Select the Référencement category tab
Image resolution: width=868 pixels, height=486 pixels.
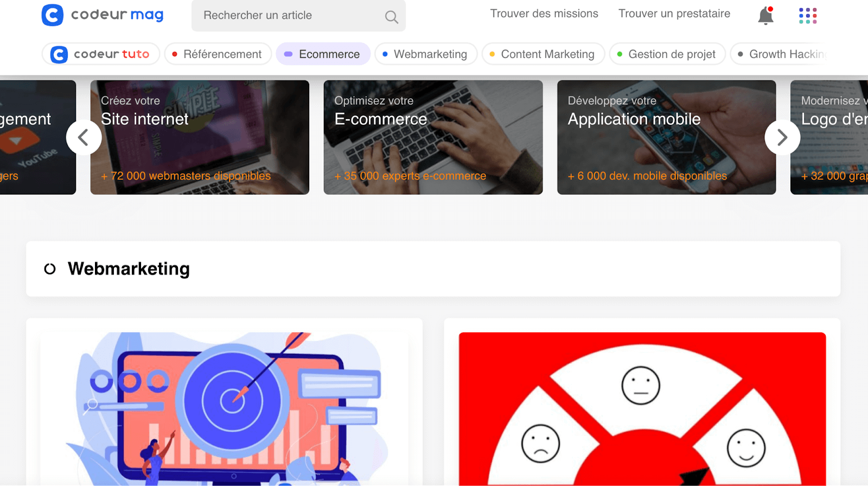[218, 54]
